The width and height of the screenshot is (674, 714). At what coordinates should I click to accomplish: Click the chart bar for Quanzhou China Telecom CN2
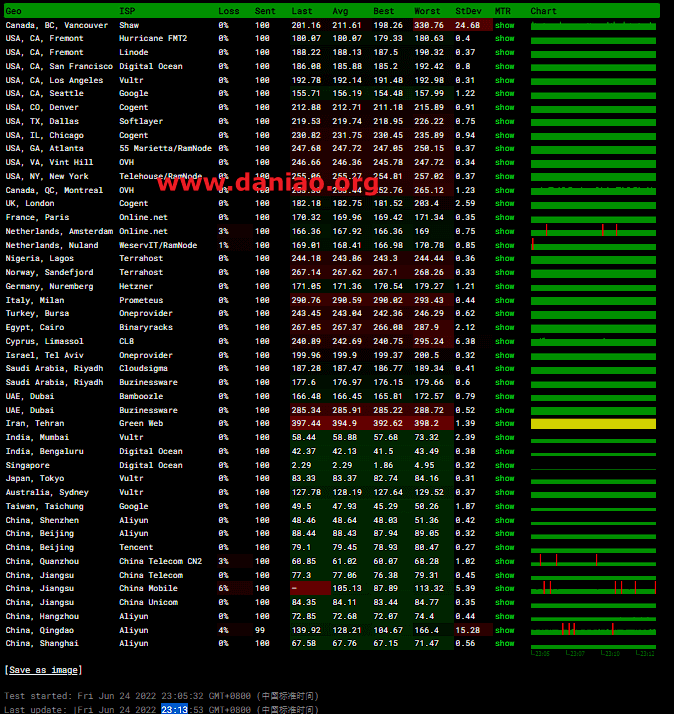pos(593,561)
